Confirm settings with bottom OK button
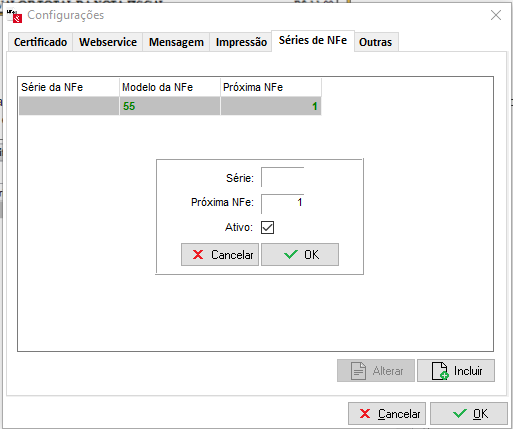Viewport: 513px width, 429px height. [x=469, y=414]
